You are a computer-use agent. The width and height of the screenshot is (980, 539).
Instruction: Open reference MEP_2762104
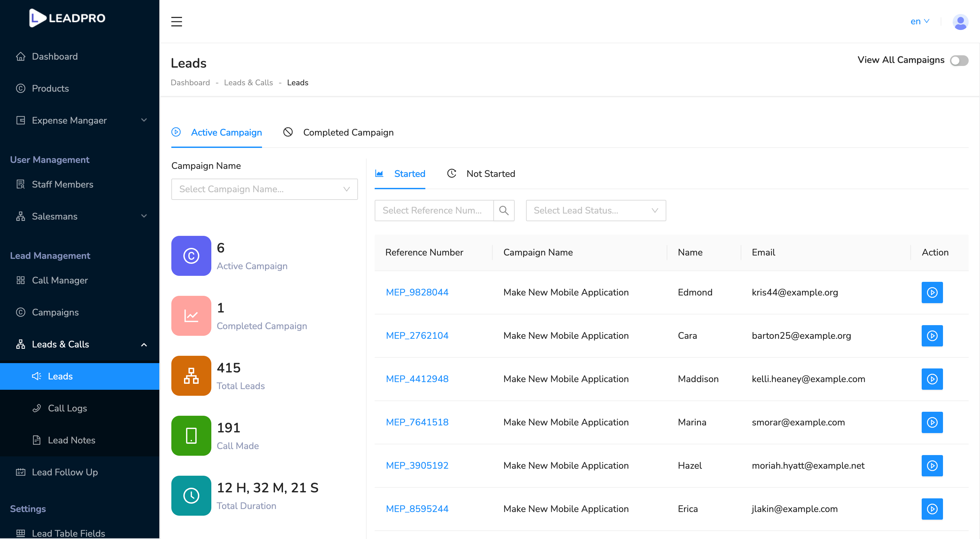tap(417, 336)
